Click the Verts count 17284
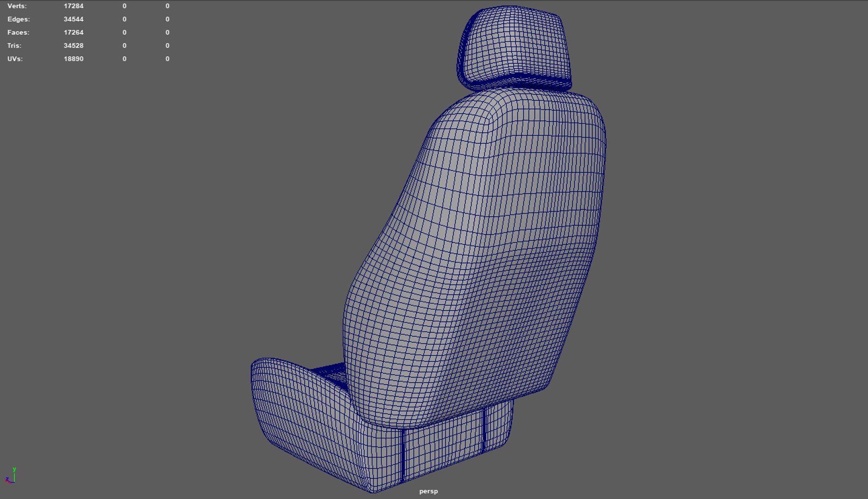 [73, 6]
